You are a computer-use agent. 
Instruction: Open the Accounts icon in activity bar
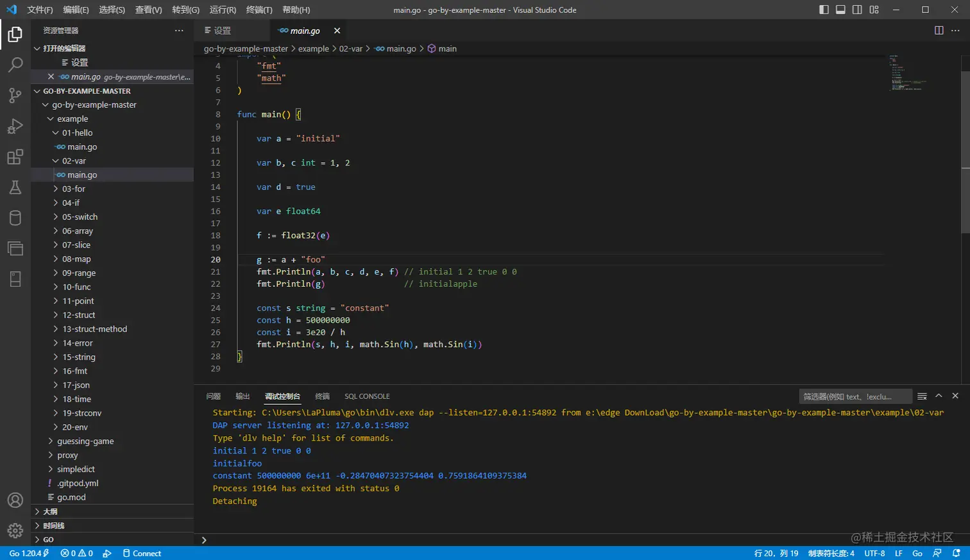pos(15,500)
